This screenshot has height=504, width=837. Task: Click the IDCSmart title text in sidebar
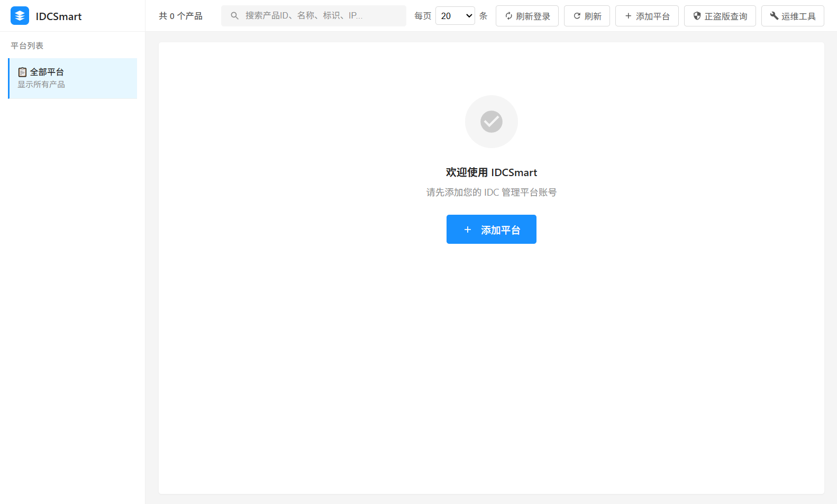pyautogui.click(x=59, y=16)
